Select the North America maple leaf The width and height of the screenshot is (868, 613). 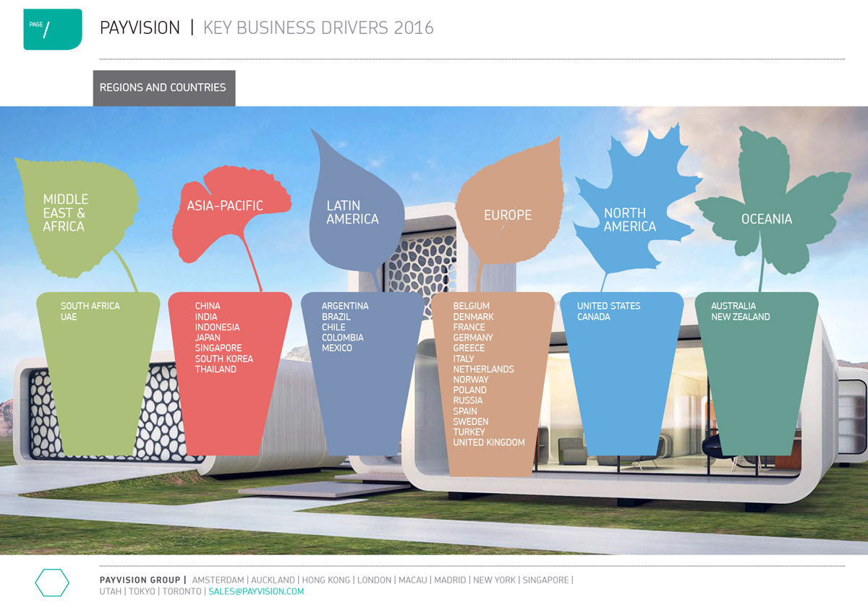point(637,206)
